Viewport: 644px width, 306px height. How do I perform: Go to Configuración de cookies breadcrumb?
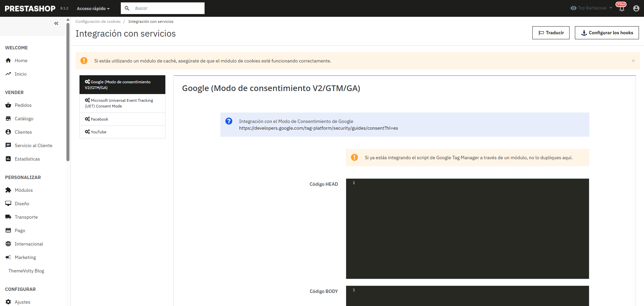click(x=98, y=21)
